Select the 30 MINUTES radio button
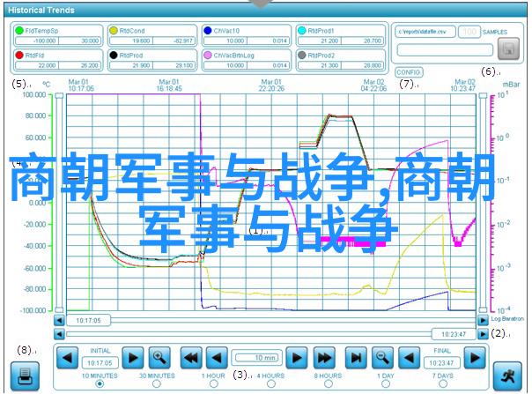 pos(157,383)
